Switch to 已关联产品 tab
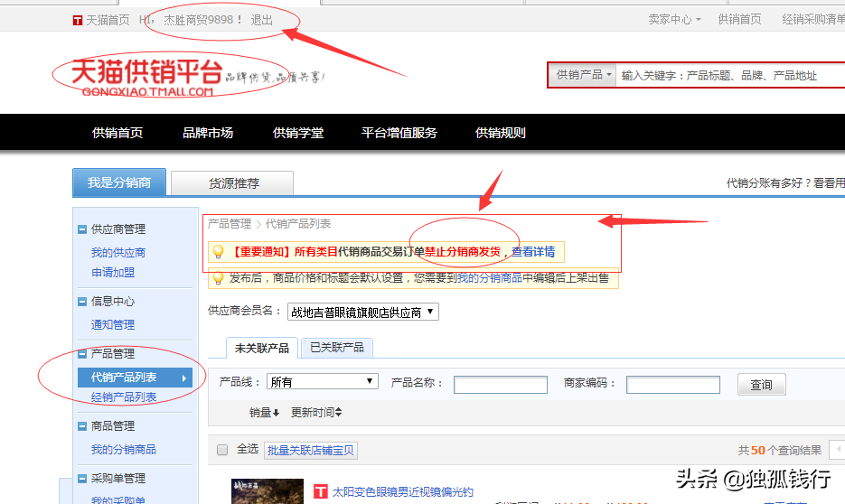Viewport: 845px width, 504px height. pyautogui.click(x=337, y=348)
